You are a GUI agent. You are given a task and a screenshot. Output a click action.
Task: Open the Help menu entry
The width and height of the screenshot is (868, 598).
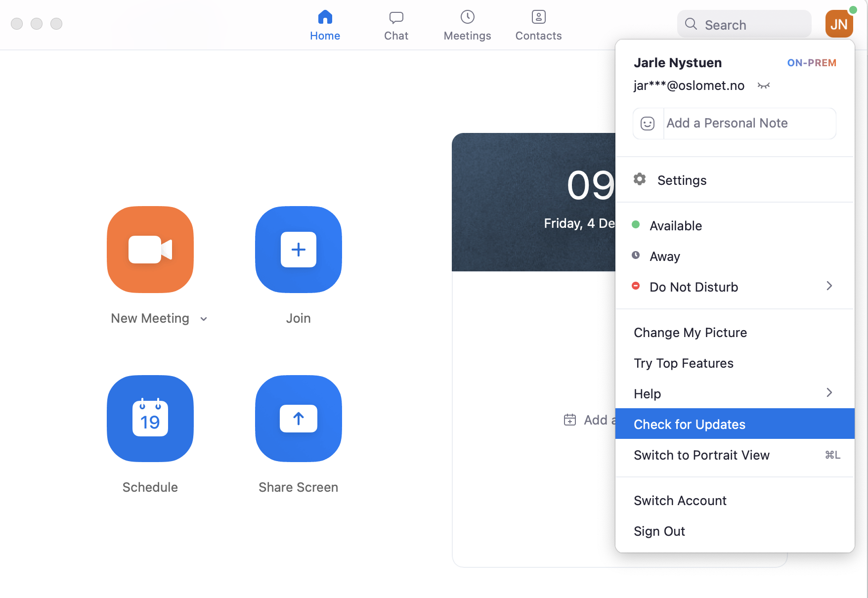735,394
